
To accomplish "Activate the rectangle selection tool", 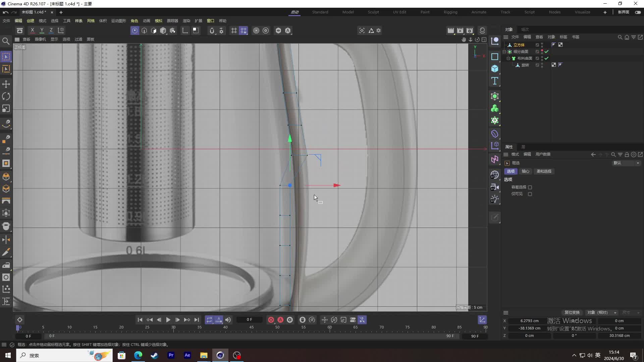I will [x=6, y=57].
